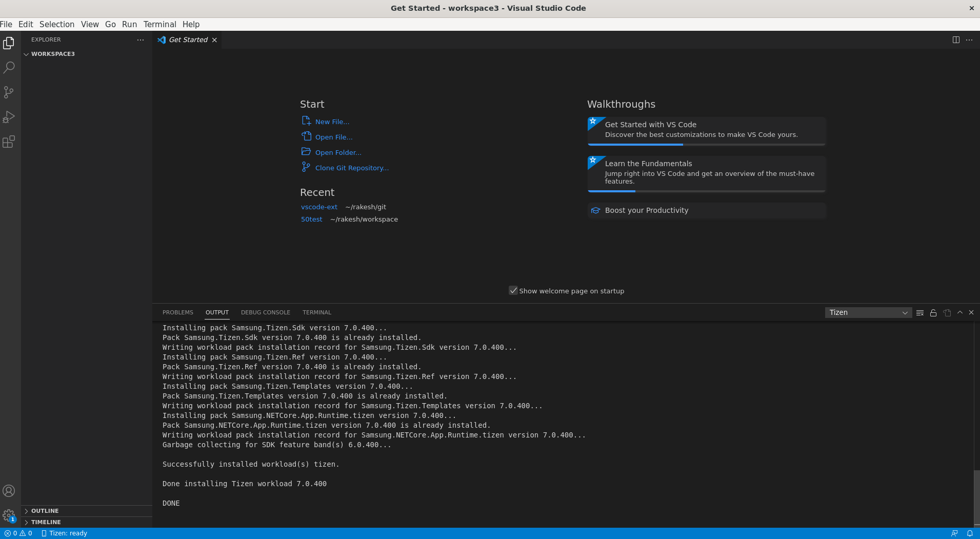Toggle auto-scroll lock in Output panel
This screenshot has width=980, height=539.
pyautogui.click(x=933, y=312)
